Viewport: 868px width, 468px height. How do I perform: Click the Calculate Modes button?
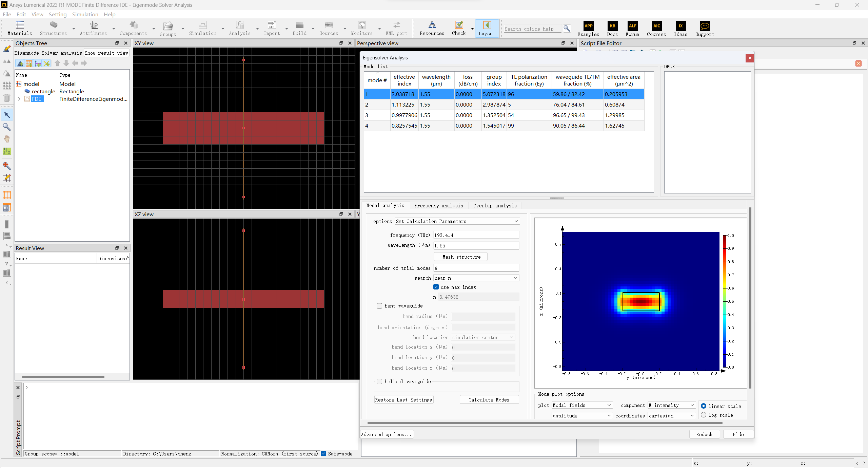coord(489,400)
